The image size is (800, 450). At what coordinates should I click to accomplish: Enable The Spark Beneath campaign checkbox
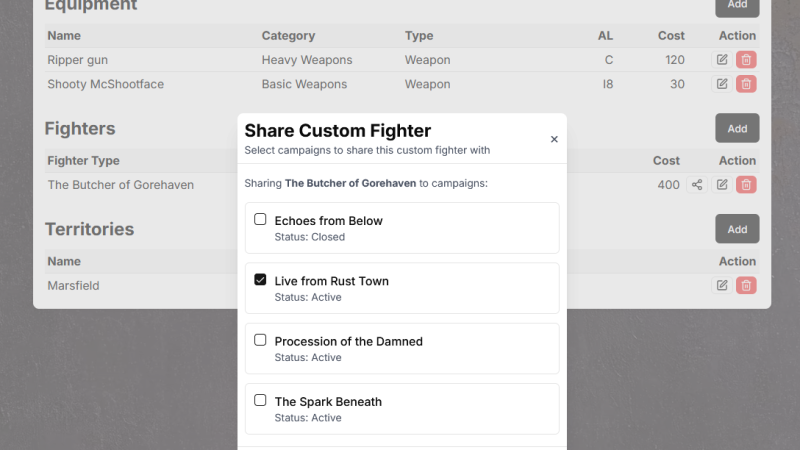coord(260,401)
